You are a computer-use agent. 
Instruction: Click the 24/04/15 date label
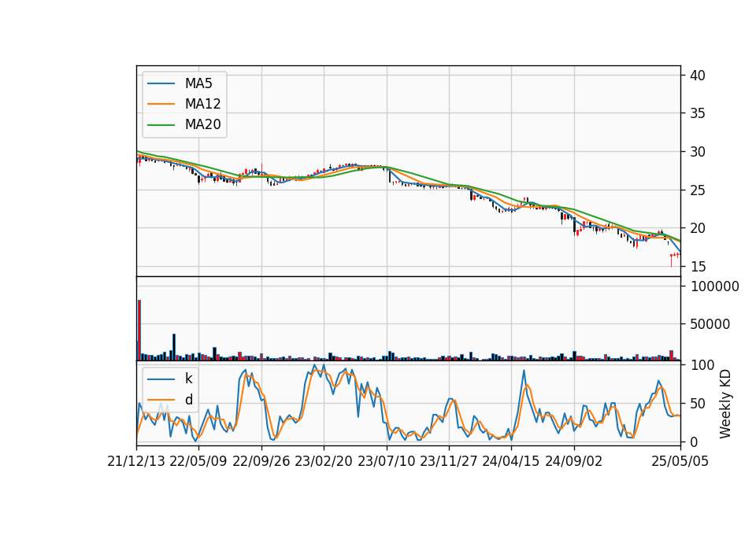(x=511, y=461)
